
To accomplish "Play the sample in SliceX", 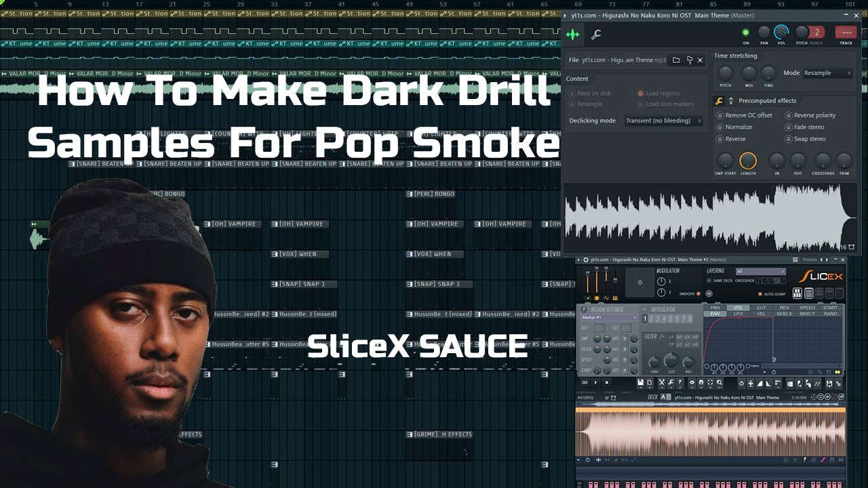I will pyautogui.click(x=596, y=382).
